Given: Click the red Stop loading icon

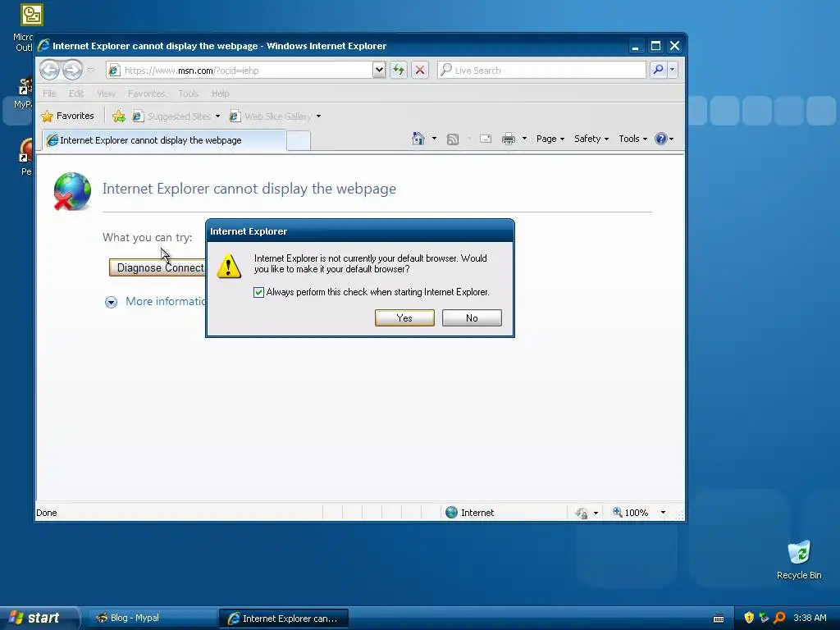Looking at the screenshot, I should click(x=420, y=71).
